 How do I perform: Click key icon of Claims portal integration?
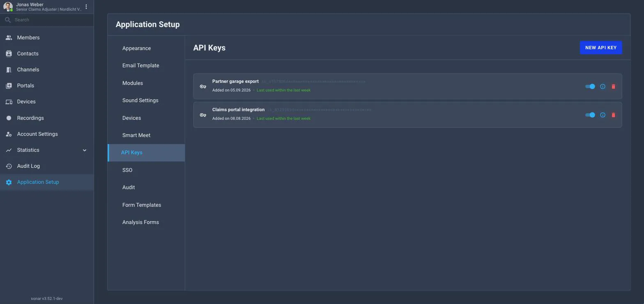[203, 115]
